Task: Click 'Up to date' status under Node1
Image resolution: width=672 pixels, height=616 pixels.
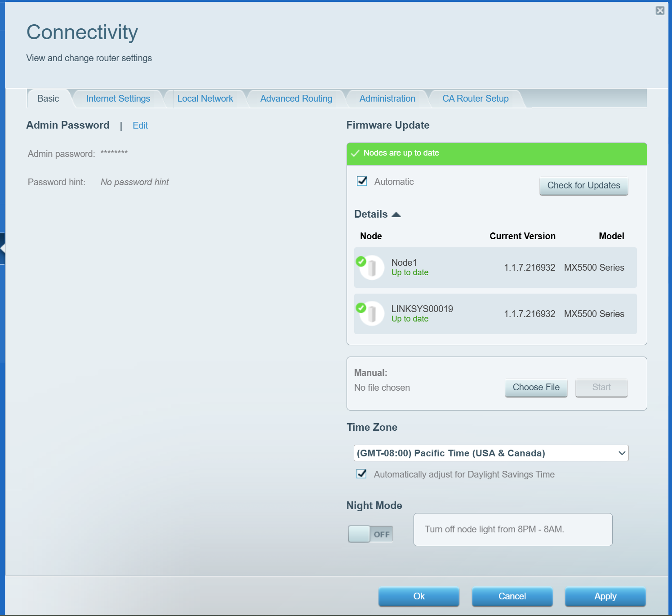Action: click(410, 272)
